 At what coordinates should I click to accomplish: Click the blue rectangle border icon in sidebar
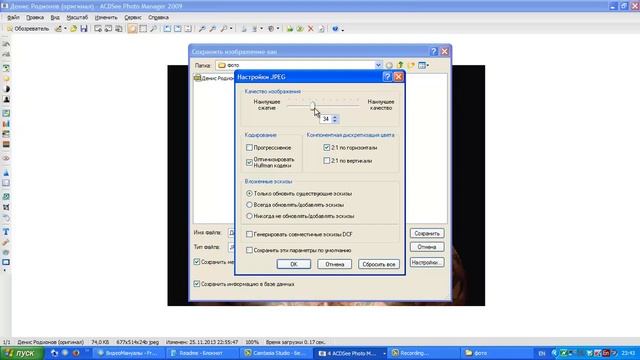click(x=6, y=262)
